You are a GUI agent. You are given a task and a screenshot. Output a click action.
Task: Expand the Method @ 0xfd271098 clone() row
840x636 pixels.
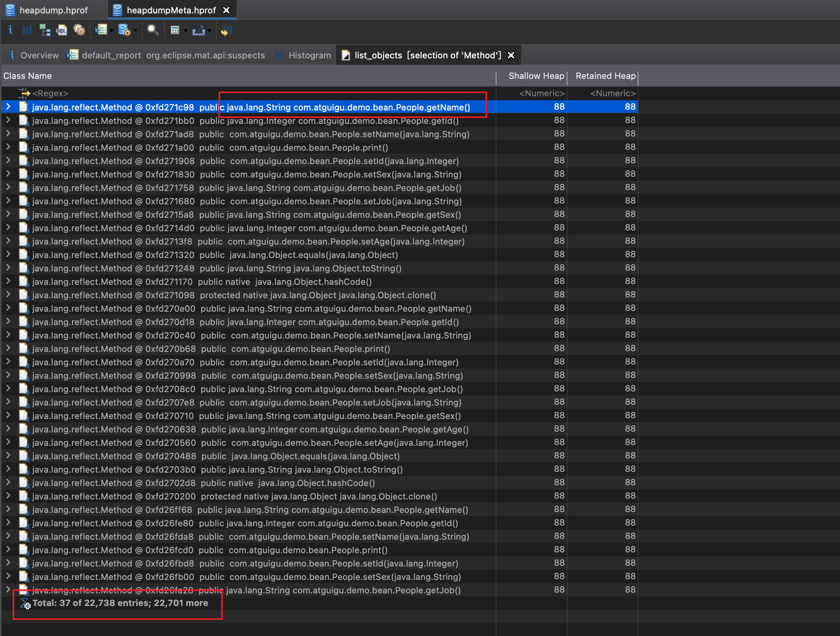(x=8, y=294)
